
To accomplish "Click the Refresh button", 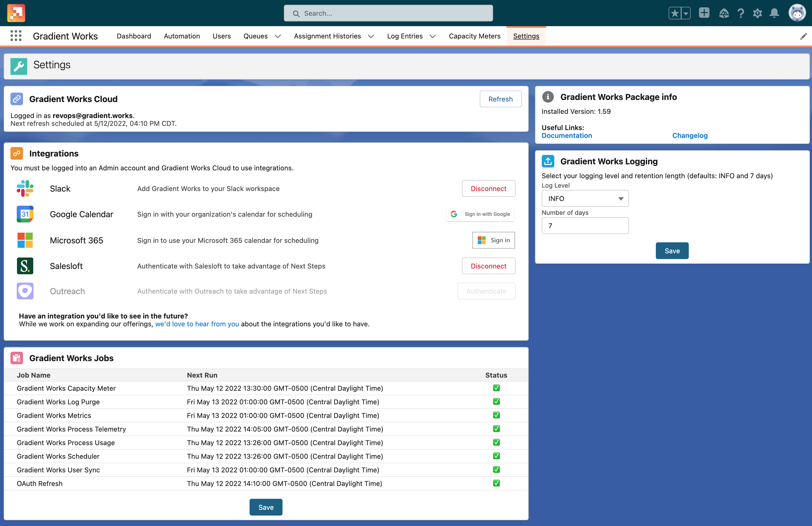I will point(500,99).
